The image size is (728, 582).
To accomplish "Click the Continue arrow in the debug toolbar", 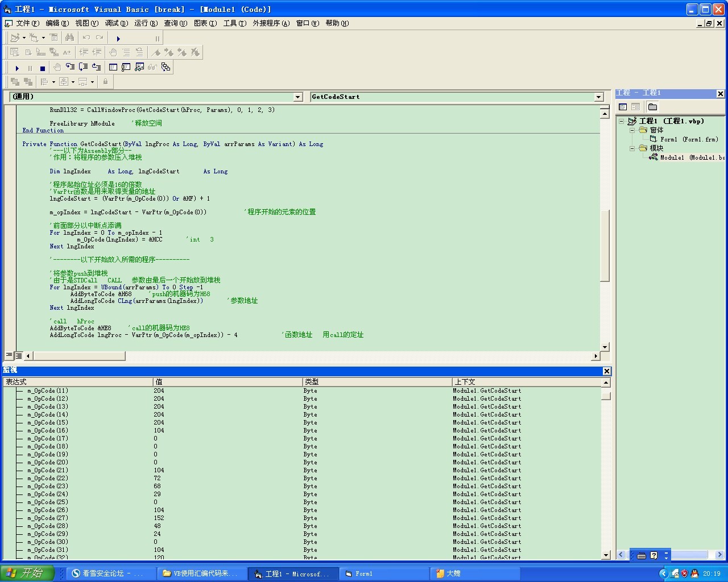I will point(17,68).
